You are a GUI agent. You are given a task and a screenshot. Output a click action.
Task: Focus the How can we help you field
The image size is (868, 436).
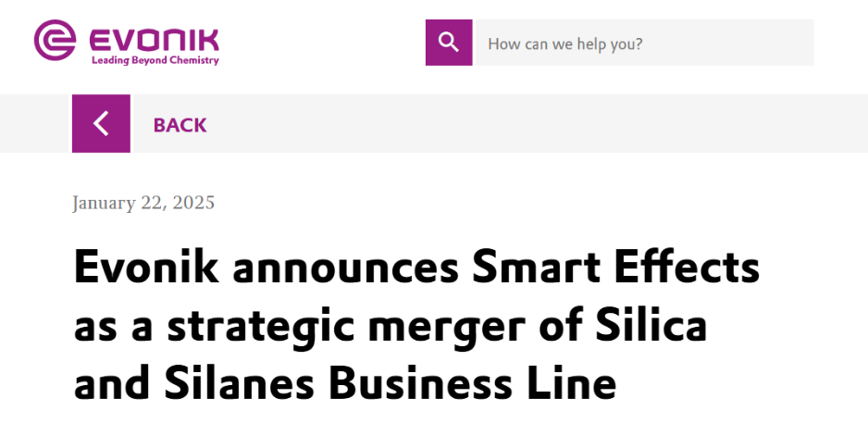click(644, 43)
